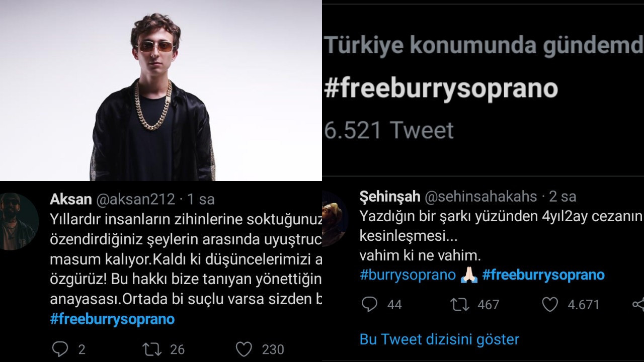Open the @sehinsahakahs handle
This screenshot has width=644, height=362.
click(x=481, y=196)
